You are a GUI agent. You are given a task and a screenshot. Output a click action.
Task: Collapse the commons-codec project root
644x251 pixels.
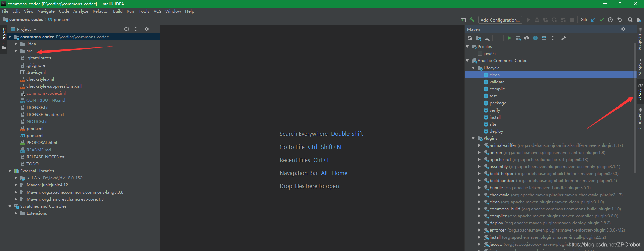click(x=10, y=37)
